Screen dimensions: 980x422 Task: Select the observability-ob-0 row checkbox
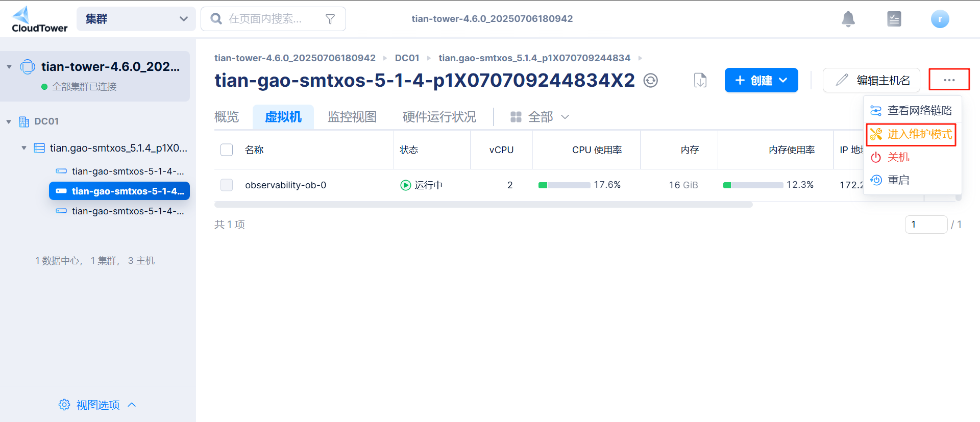227,185
